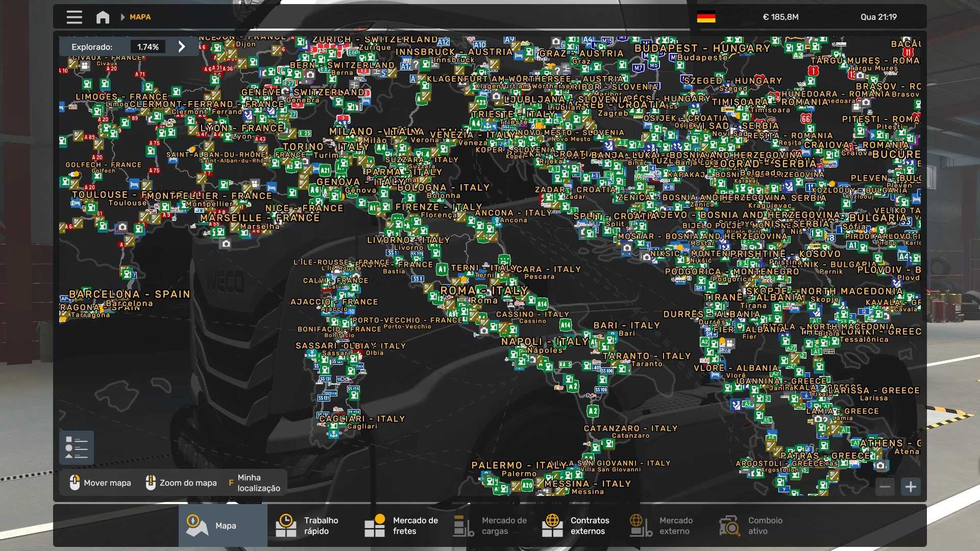Image resolution: width=980 pixels, height=551 pixels.
Task: Zoom in with the plus button
Action: [x=911, y=487]
